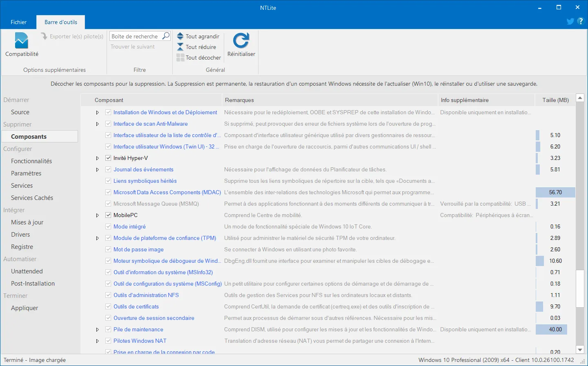Uncheck the MobilePC checkbox

pos(108,215)
